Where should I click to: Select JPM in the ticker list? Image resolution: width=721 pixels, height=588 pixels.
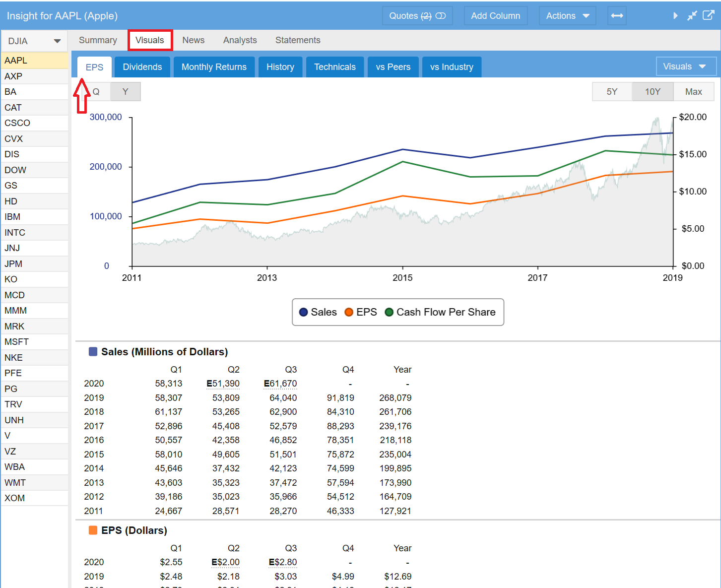pyautogui.click(x=34, y=264)
